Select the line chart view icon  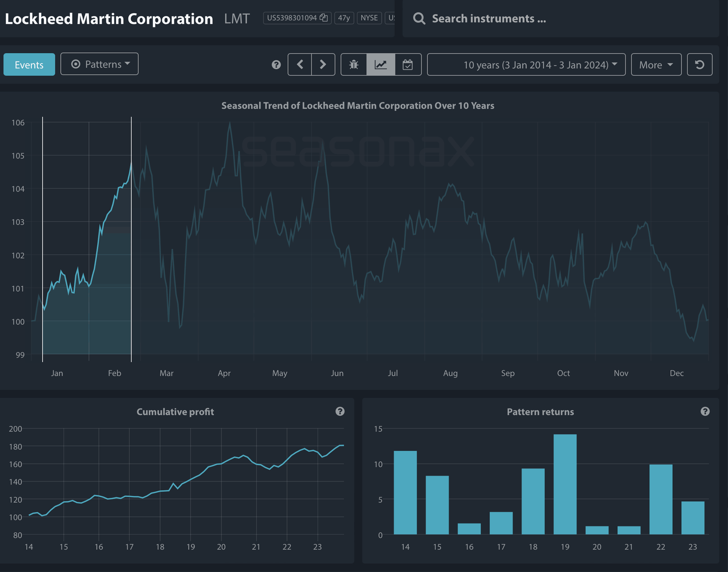tap(381, 64)
